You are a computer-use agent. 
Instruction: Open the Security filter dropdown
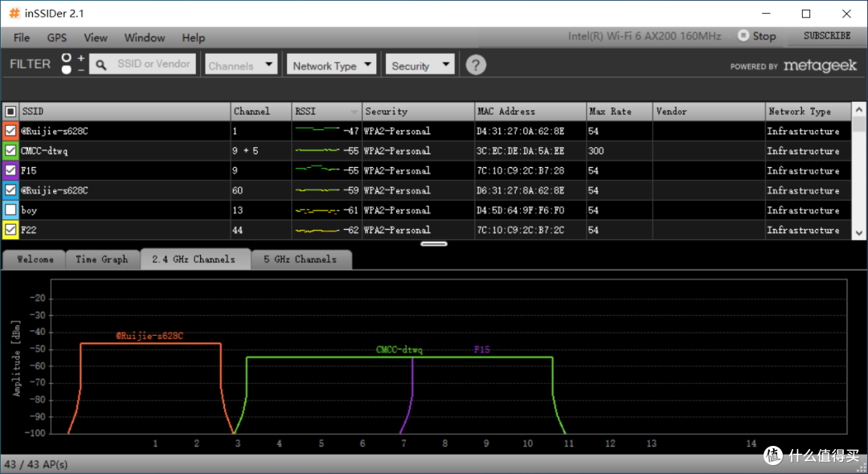[x=420, y=65]
